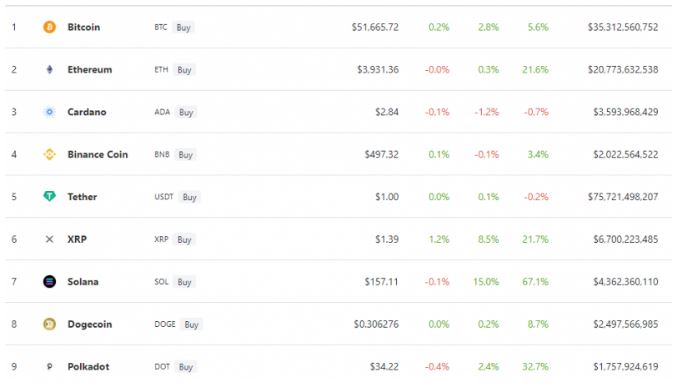The width and height of the screenshot is (676, 383).
Task: Click the dark round Solana icon
Action: (x=50, y=282)
